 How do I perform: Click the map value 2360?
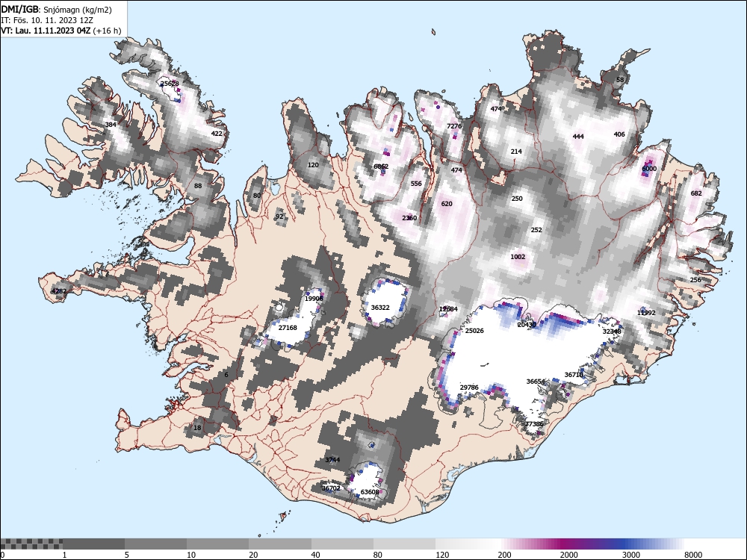[409, 217]
